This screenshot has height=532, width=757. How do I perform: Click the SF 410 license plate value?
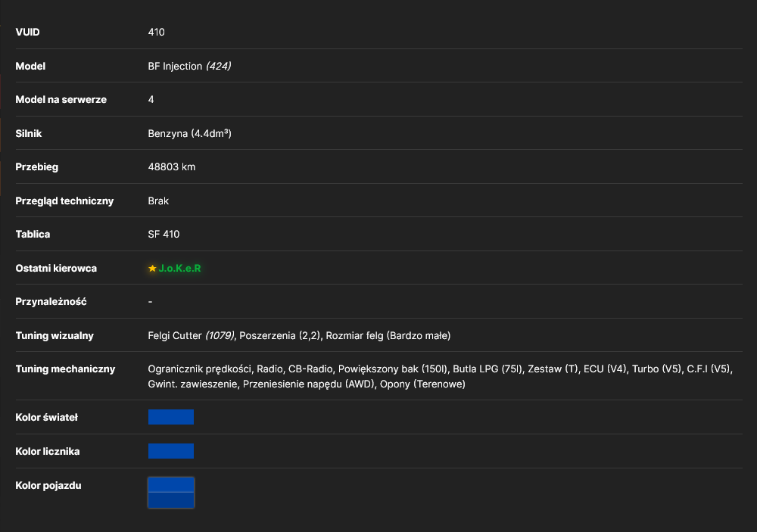coord(164,234)
